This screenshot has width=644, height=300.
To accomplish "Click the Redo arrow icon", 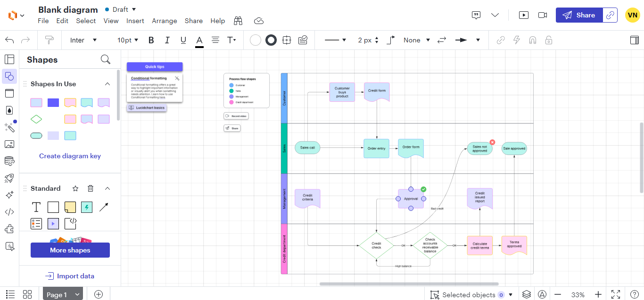I will pos(25,40).
